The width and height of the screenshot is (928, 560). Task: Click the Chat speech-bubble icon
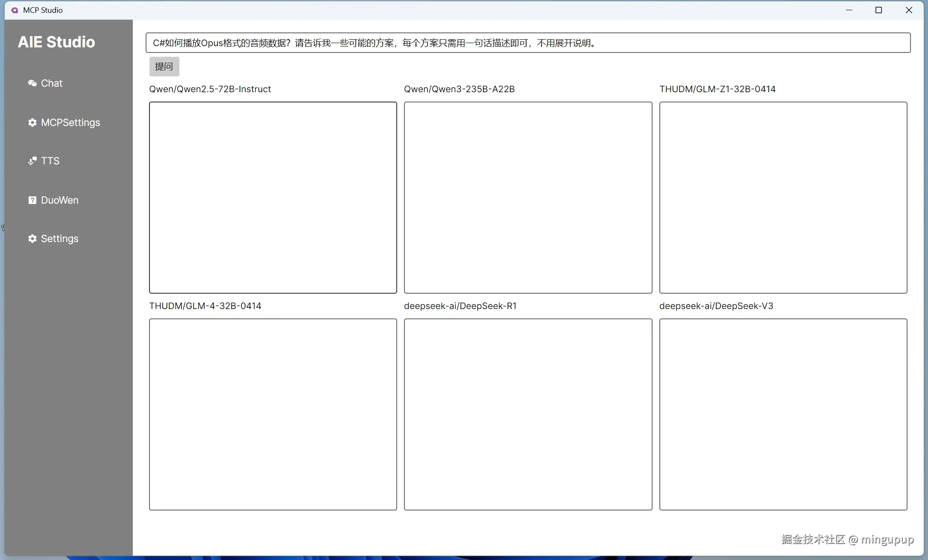pyautogui.click(x=32, y=83)
